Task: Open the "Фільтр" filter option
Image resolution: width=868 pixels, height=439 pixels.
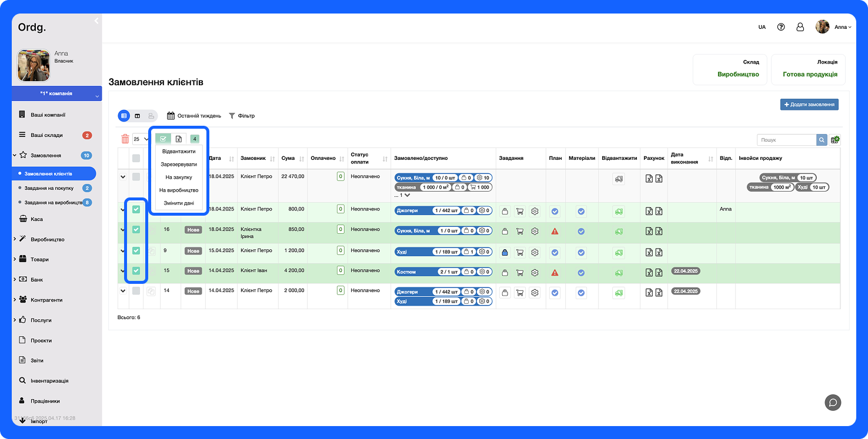Action: 242,116
